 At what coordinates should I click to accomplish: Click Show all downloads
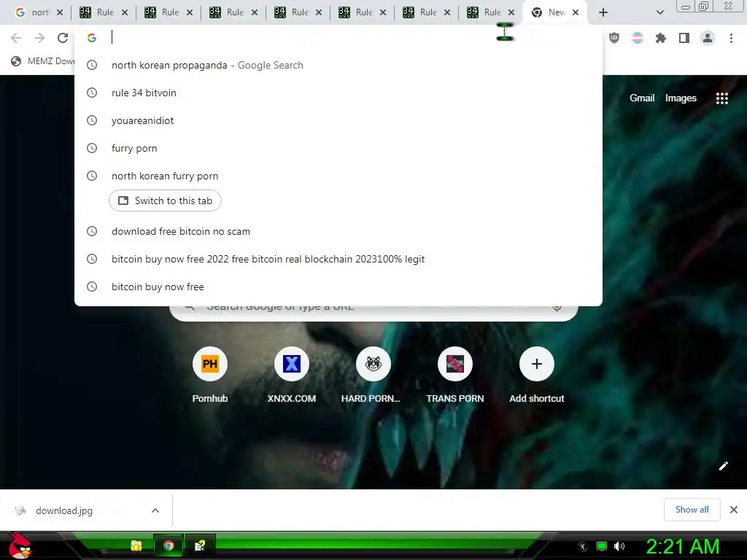coord(692,510)
